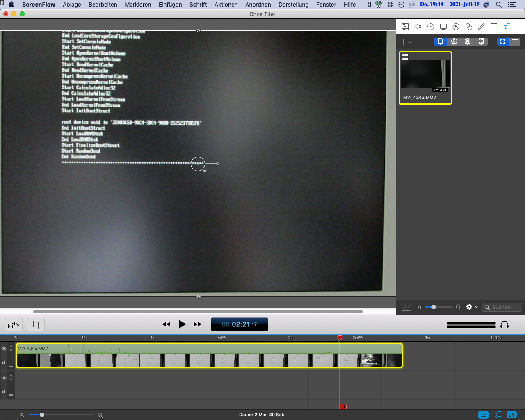This screenshot has width=525, height=420.
Task: Open the Markieren menu
Action: [138, 5]
